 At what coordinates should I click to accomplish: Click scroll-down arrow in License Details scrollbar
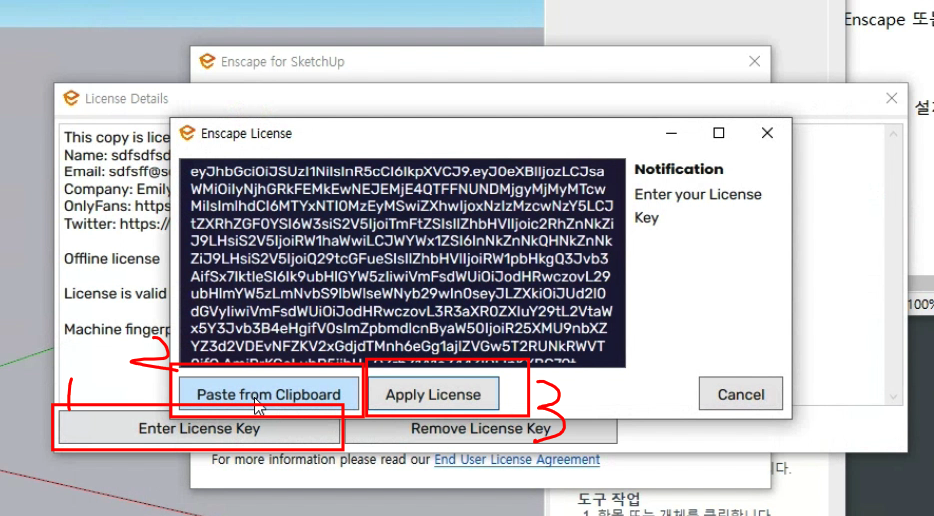coord(893,396)
